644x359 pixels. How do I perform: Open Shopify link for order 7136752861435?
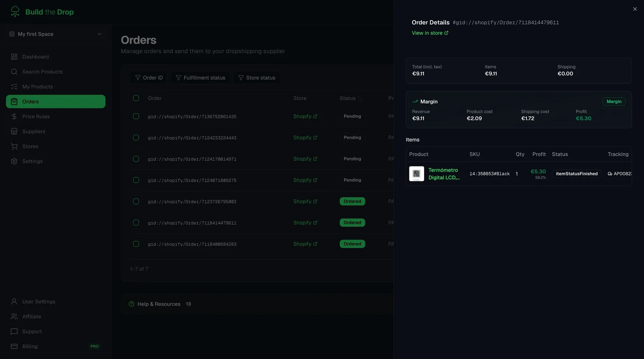(305, 116)
